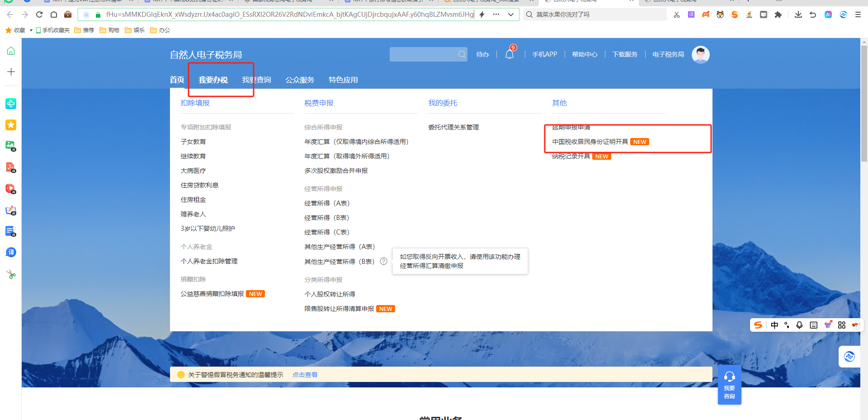Switch to the 公众服务 navigation tab
868x420 pixels.
(x=299, y=80)
